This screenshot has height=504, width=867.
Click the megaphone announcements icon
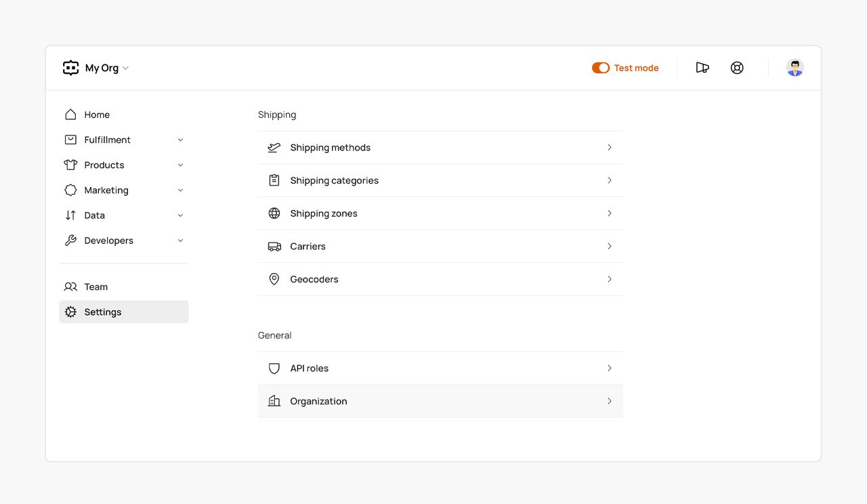coord(702,68)
